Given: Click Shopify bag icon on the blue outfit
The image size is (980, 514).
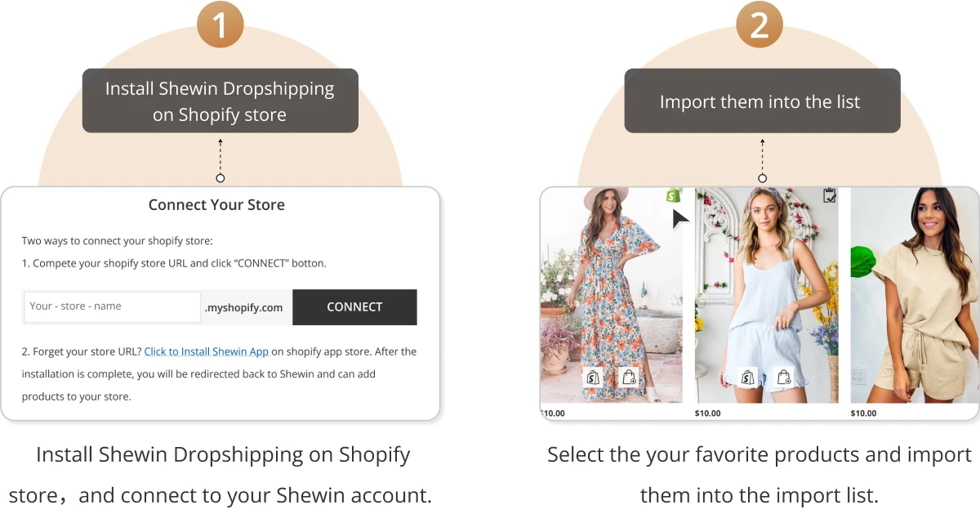Looking at the screenshot, I should tap(748, 377).
